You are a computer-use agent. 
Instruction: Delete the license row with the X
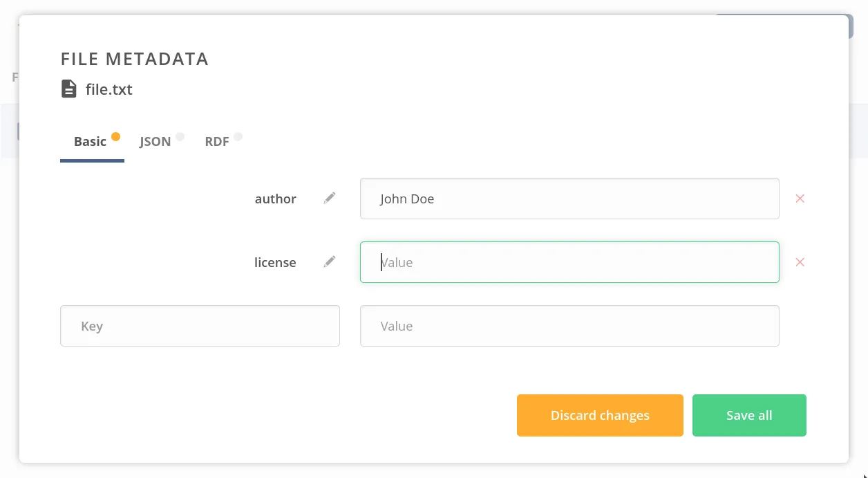[x=800, y=262]
